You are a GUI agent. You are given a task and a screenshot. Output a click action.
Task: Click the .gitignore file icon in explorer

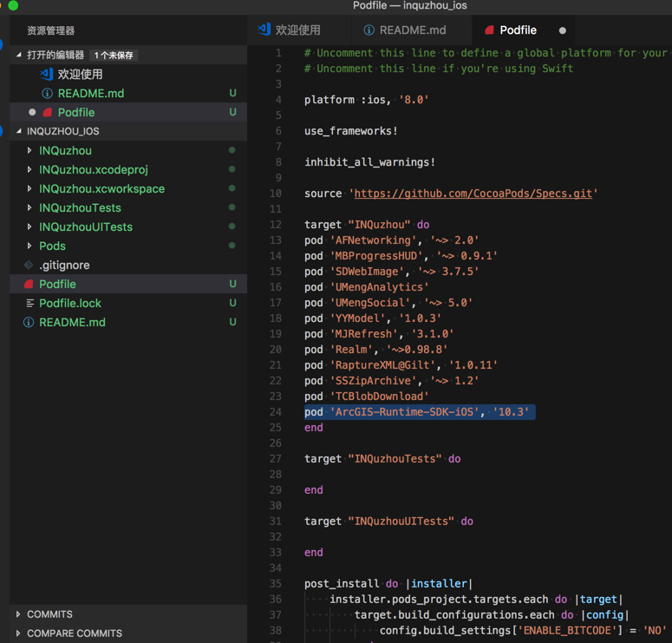tap(29, 266)
